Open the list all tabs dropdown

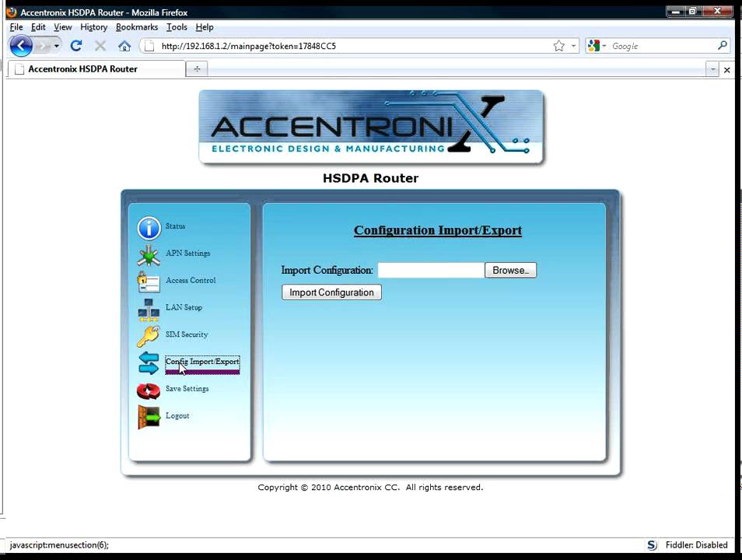[x=712, y=70]
